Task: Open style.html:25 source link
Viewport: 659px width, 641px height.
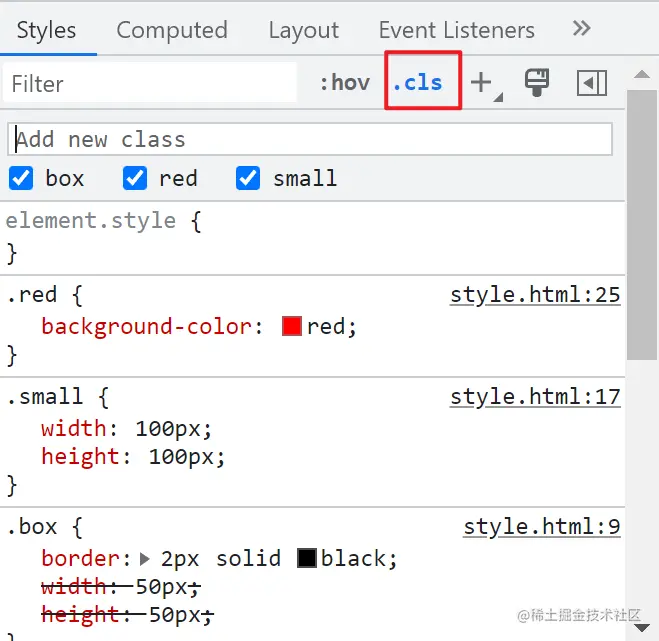Action: tap(535, 295)
